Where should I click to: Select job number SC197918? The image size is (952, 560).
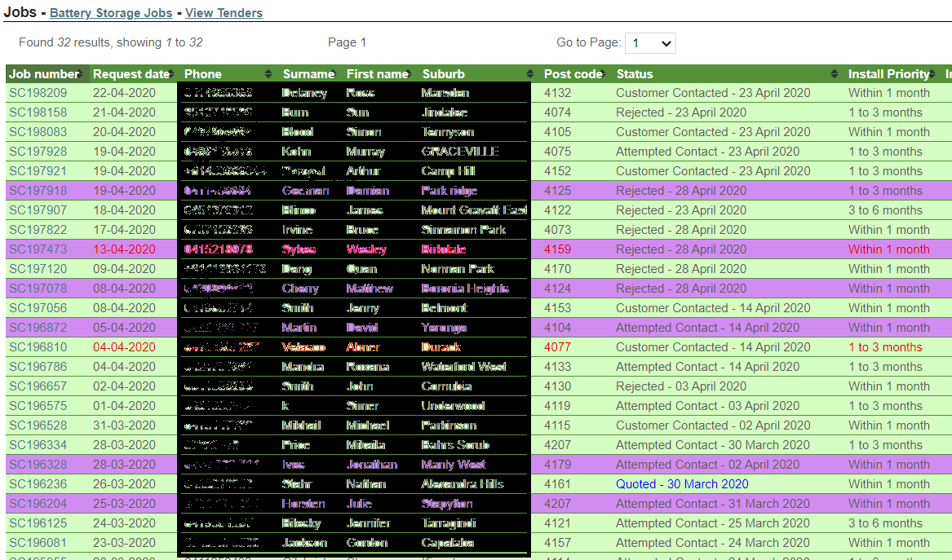click(x=38, y=191)
